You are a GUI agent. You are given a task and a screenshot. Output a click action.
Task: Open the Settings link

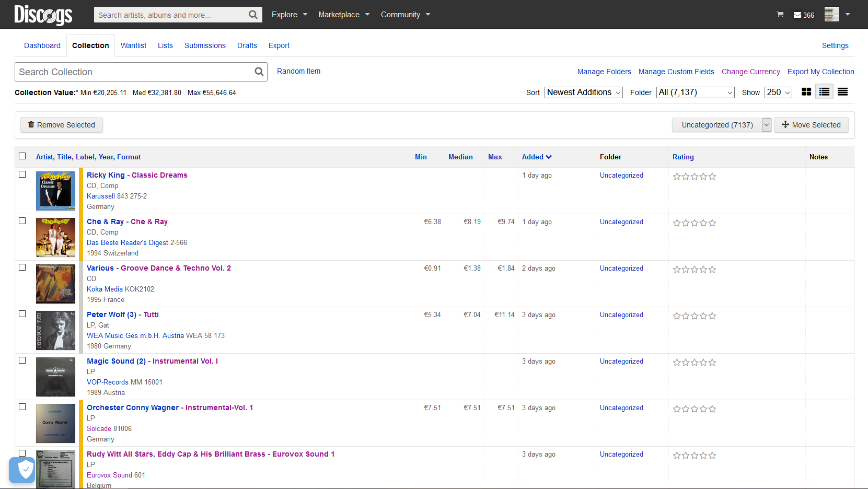tap(835, 45)
